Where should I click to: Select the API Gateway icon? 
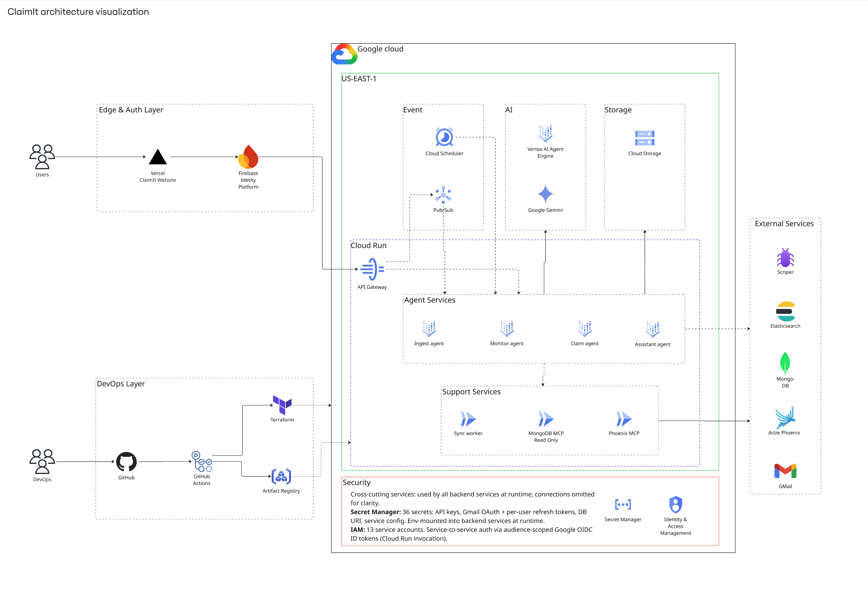tap(372, 269)
